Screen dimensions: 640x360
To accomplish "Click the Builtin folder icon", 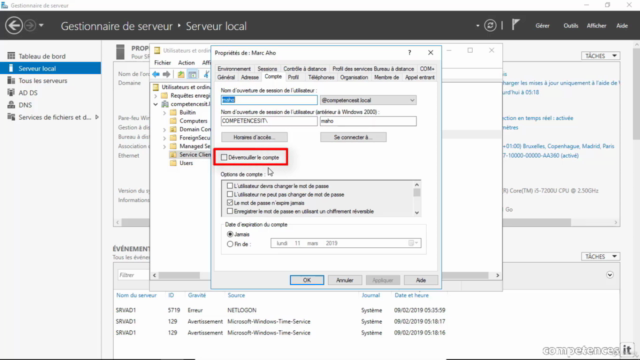I will [173, 112].
